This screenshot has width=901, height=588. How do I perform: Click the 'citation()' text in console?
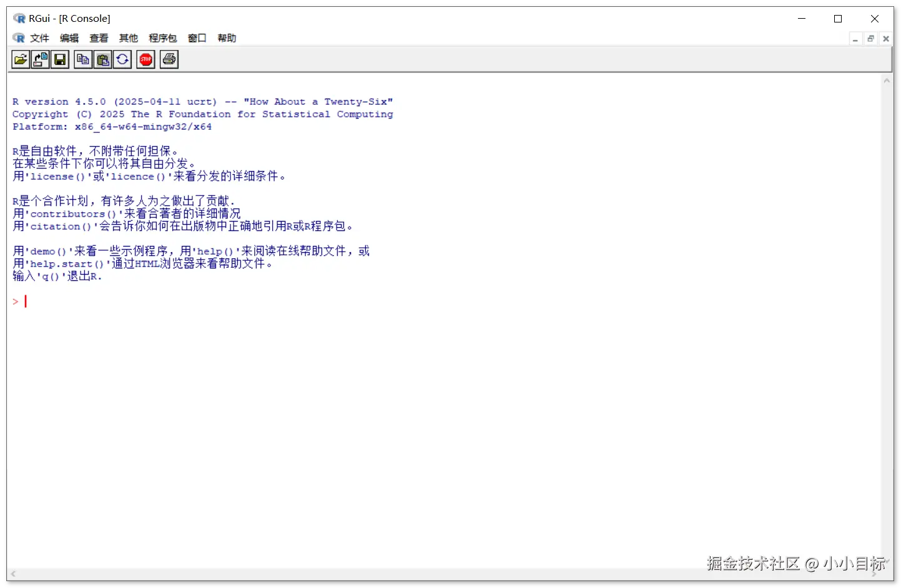[61, 227]
